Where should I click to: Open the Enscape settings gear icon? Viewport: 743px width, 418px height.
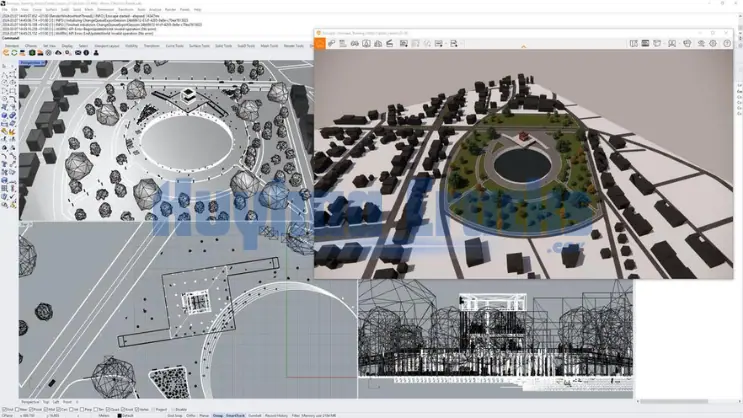(x=712, y=44)
